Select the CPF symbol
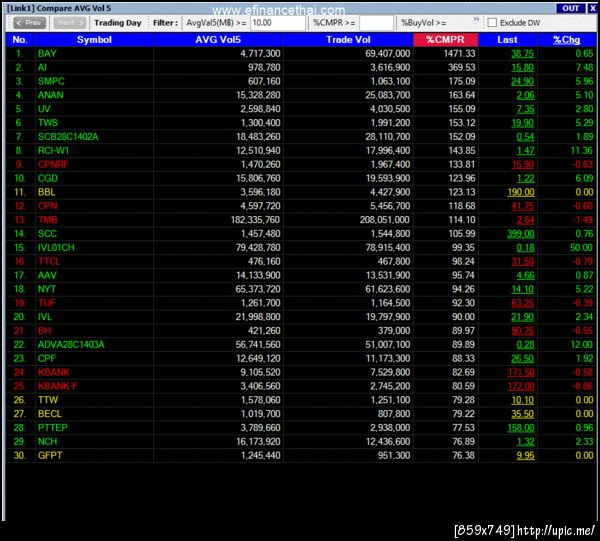Screen dimensions: 600x541 click(x=47, y=358)
